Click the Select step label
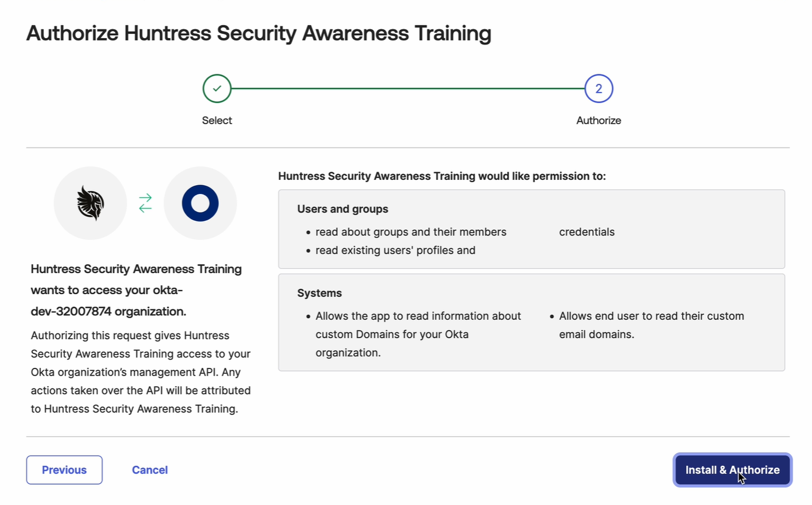The height and width of the screenshot is (505, 812). 217,121
